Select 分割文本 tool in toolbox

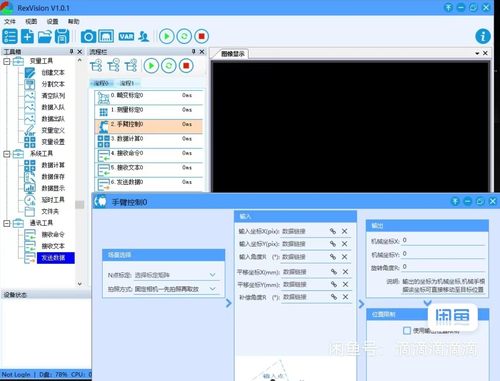click(53, 84)
